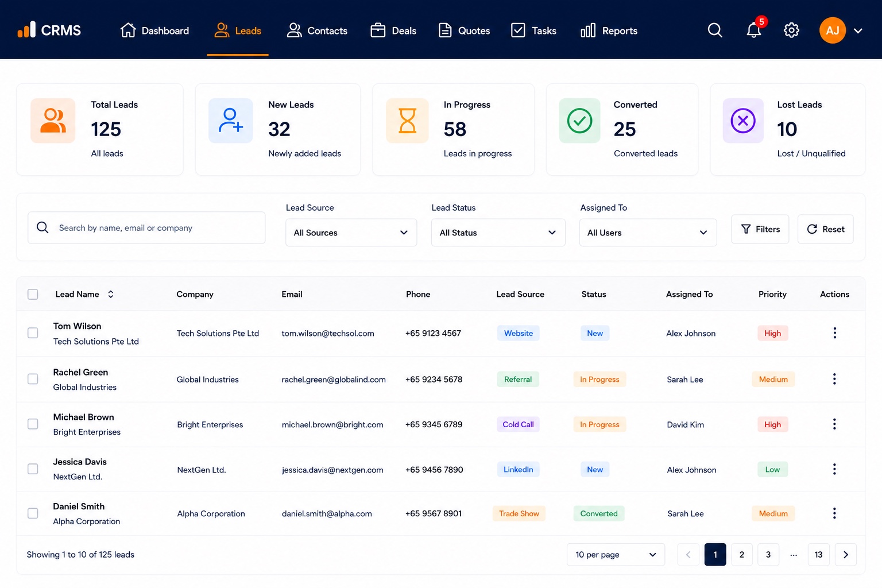
Task: Go to next page arrow
Action: (x=846, y=555)
